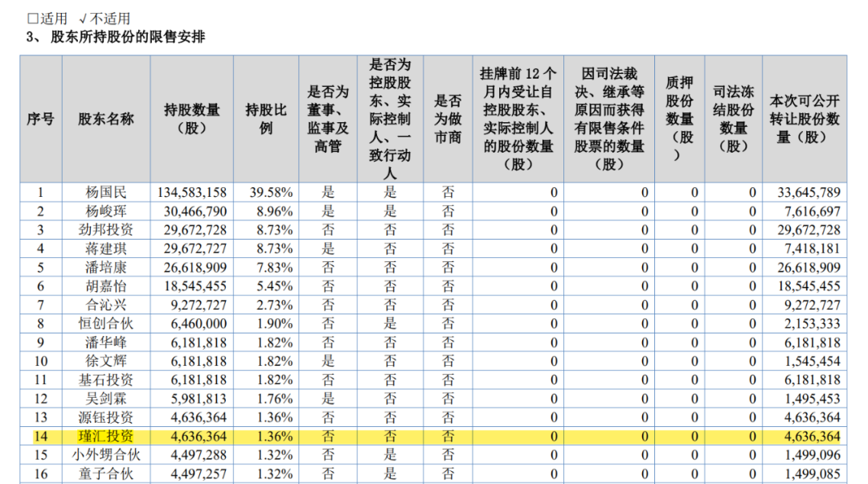
Task: Select shareholder name 吴剑霖
Action: [x=106, y=400]
